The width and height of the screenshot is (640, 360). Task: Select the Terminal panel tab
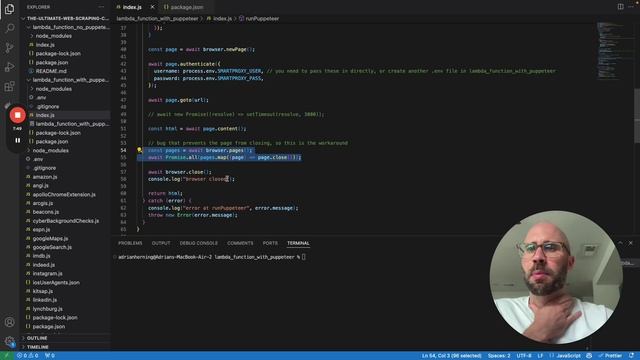coord(298,243)
